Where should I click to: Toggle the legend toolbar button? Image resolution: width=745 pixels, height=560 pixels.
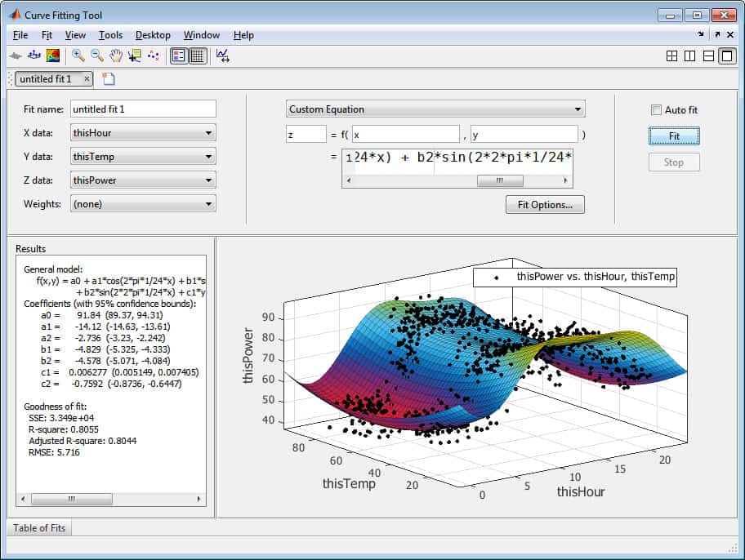point(179,56)
